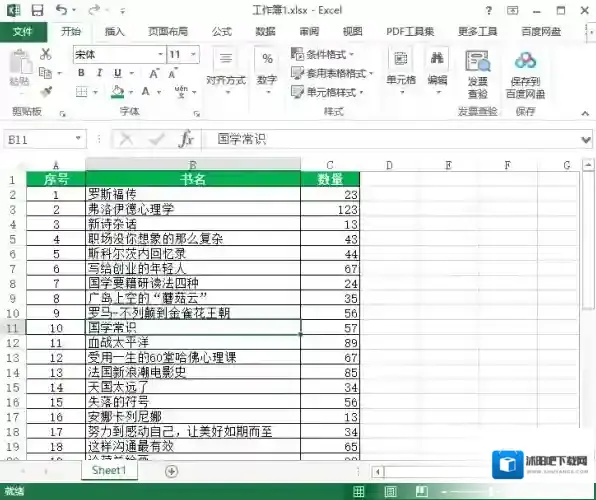Save the workbook with the floppy icon
The height and width of the screenshot is (500, 596).
[x=37, y=10]
